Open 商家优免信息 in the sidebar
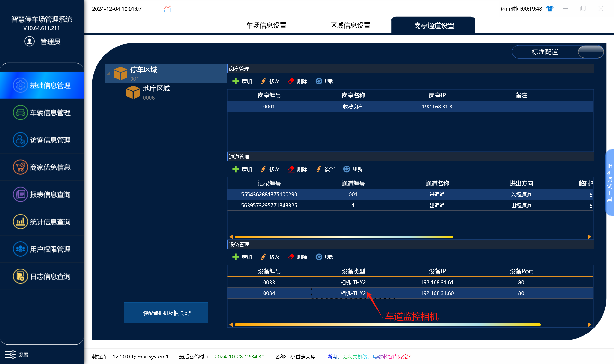This screenshot has height=364, width=614. [42, 167]
